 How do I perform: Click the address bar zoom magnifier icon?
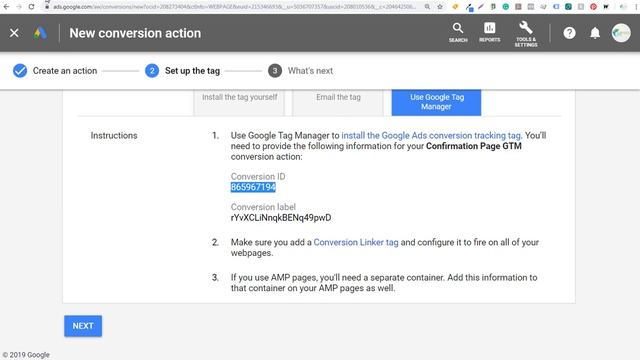tap(427, 7)
